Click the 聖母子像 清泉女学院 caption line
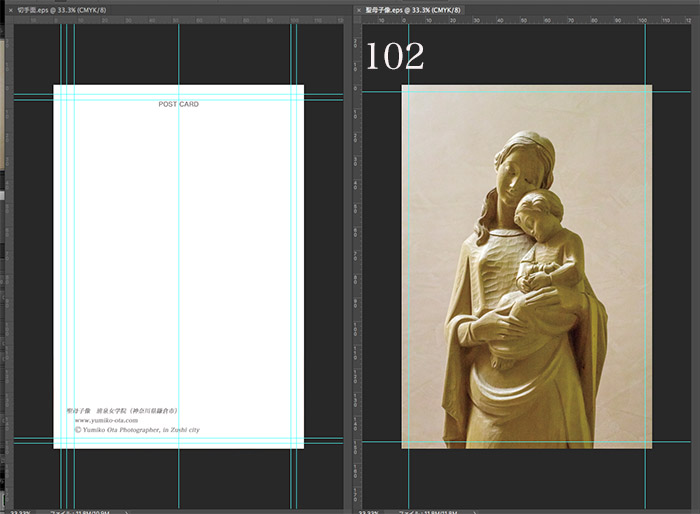This screenshot has height=514, width=700. point(122,410)
